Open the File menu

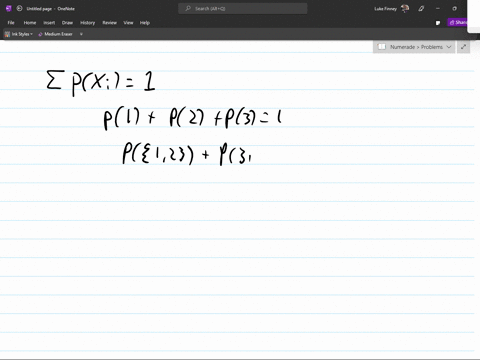(11, 23)
